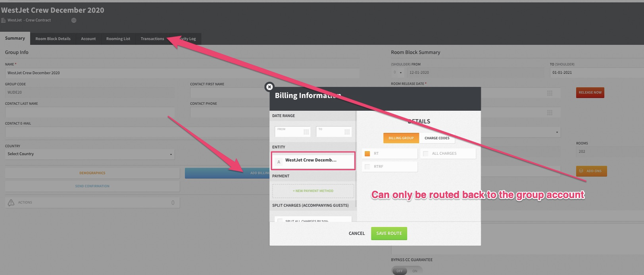Go to the Rooming List tab
The width and height of the screenshot is (644, 275).
point(118,38)
